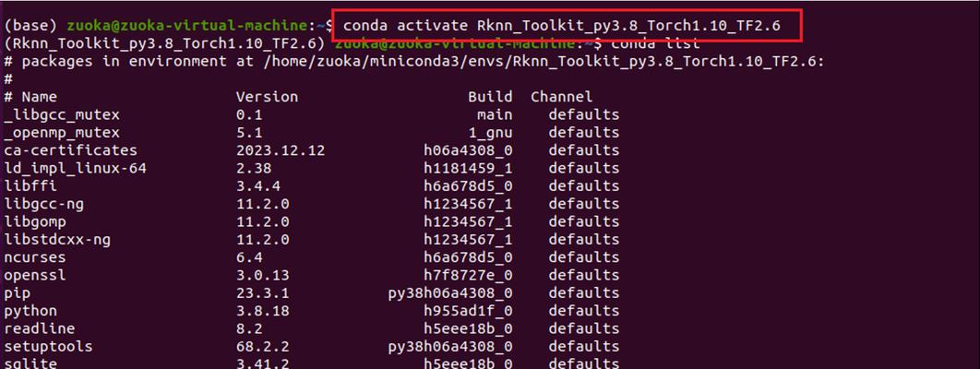
Task: Click the Build column header
Action: pyautogui.click(x=490, y=97)
